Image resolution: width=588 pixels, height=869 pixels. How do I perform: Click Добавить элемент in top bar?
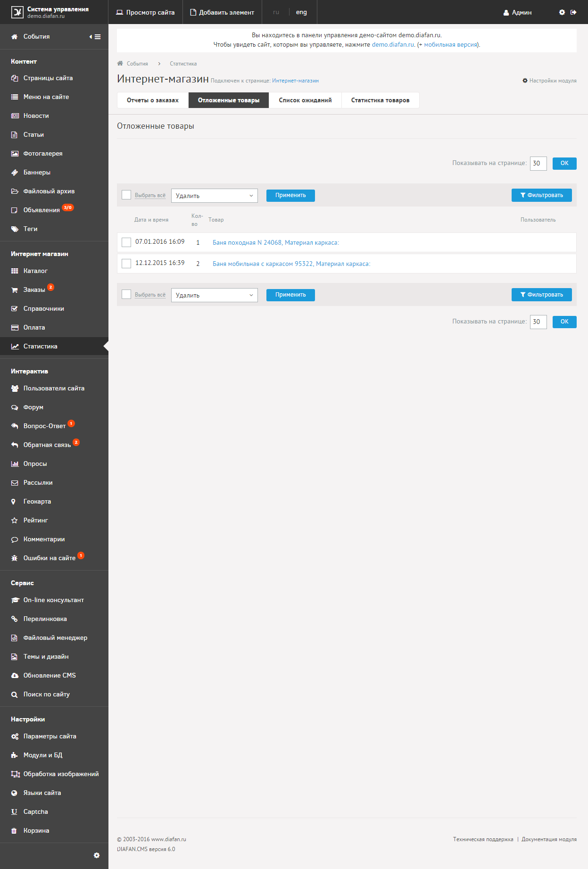[222, 12]
